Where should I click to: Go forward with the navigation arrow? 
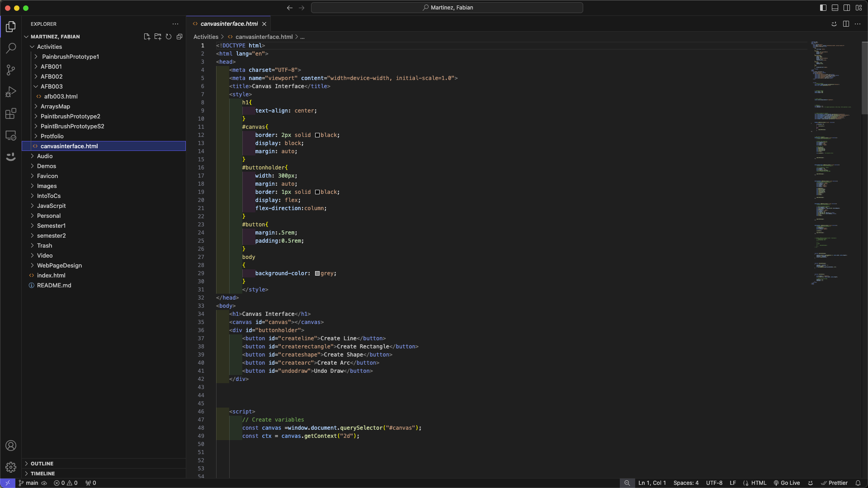pos(302,8)
